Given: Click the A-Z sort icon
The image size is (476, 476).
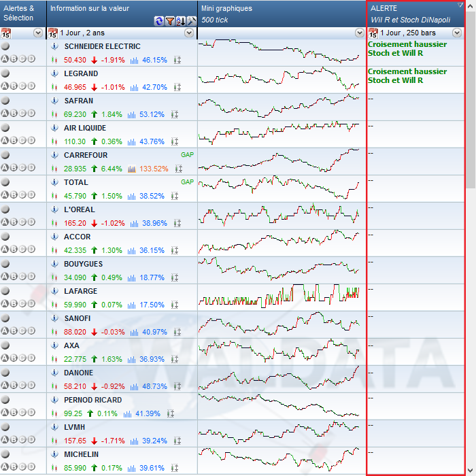Looking at the screenshot, I should pyautogui.click(x=181, y=21).
